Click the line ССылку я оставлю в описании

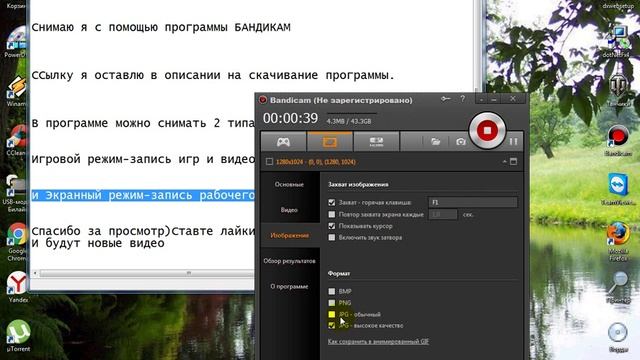(213, 76)
